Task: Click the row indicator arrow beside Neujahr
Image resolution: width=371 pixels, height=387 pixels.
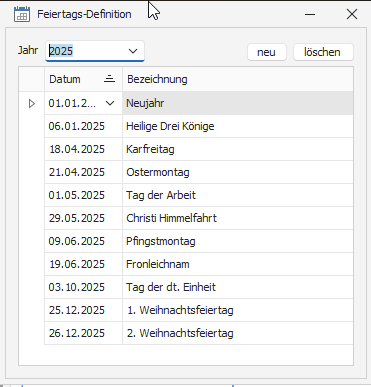Action: pyautogui.click(x=32, y=103)
